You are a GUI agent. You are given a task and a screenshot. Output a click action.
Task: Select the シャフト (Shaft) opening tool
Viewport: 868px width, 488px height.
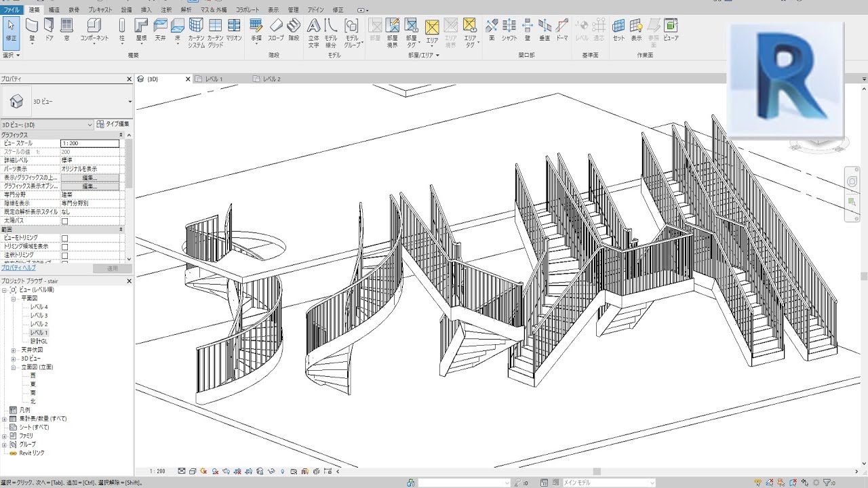click(x=509, y=30)
